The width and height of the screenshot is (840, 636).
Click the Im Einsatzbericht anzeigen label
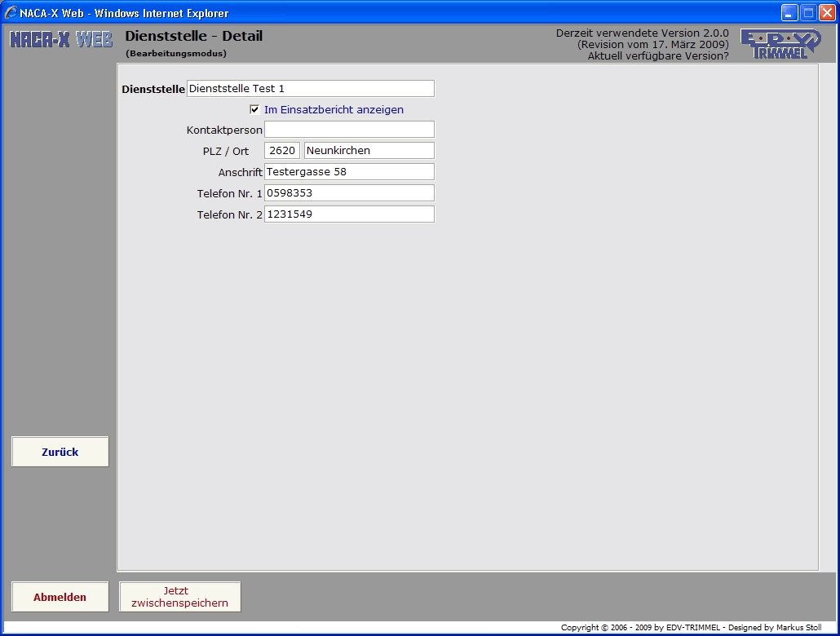click(334, 110)
